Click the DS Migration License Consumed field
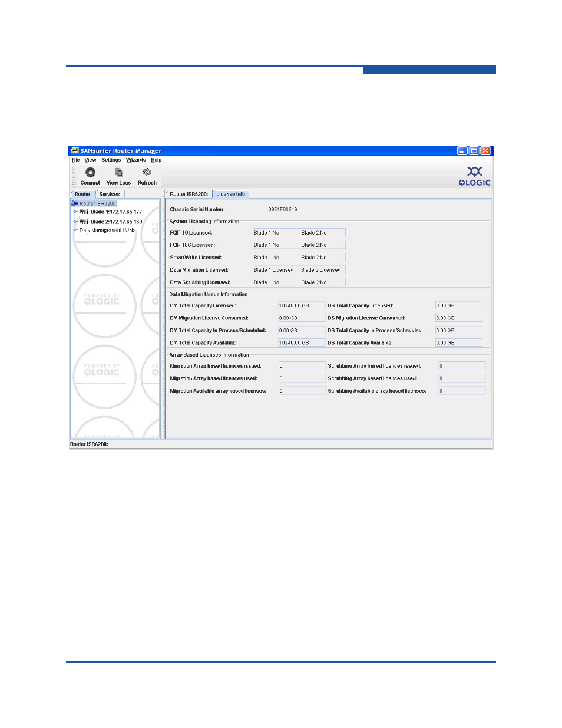562x728 pixels. click(459, 318)
